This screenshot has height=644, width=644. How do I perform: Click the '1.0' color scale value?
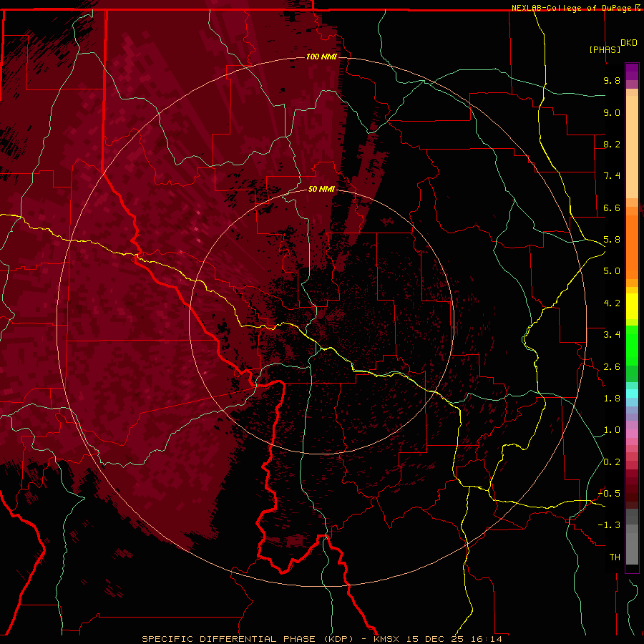(x=612, y=430)
